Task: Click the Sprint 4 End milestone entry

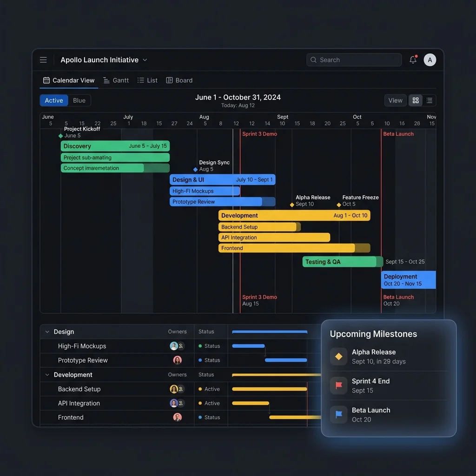Action: pyautogui.click(x=389, y=385)
